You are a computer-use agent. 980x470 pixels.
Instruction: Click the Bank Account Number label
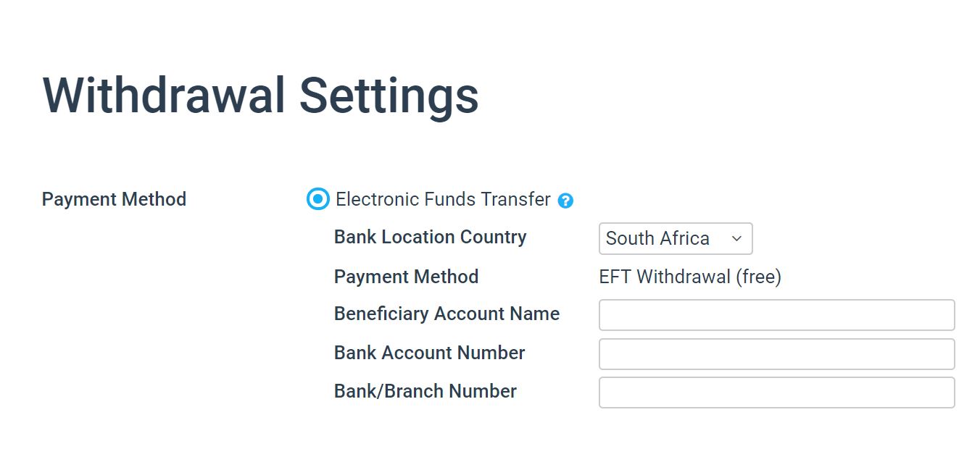click(x=429, y=353)
